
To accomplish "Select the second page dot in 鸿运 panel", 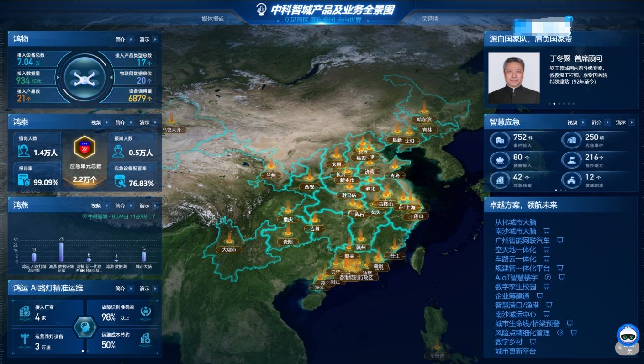I will pyautogui.click(x=88, y=351).
